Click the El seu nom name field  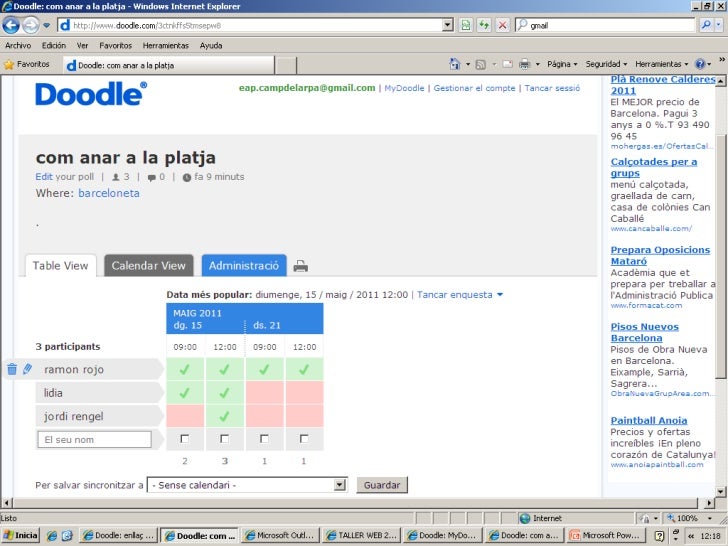point(94,440)
